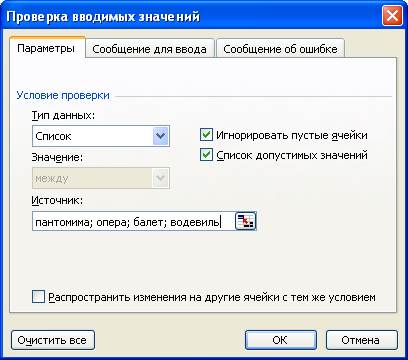Click Очистить все button
The image size is (408, 360).
point(52,340)
